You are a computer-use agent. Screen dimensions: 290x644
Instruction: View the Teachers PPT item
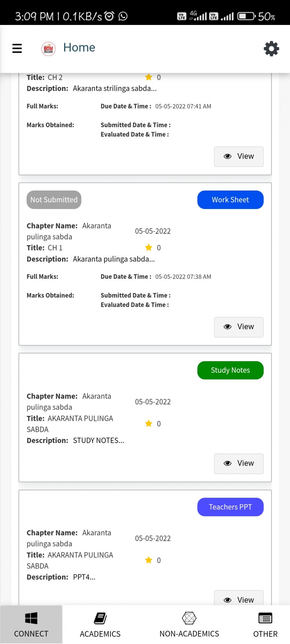click(x=239, y=599)
